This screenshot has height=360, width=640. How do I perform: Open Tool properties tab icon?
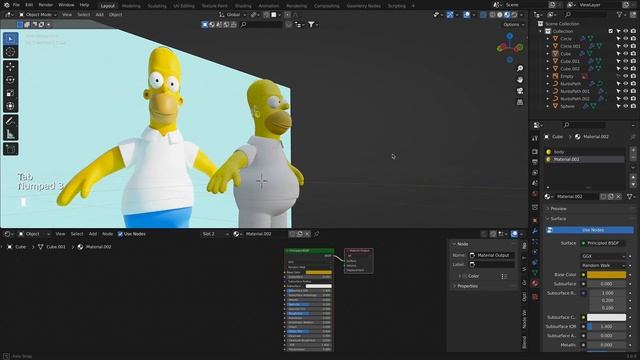click(x=535, y=139)
